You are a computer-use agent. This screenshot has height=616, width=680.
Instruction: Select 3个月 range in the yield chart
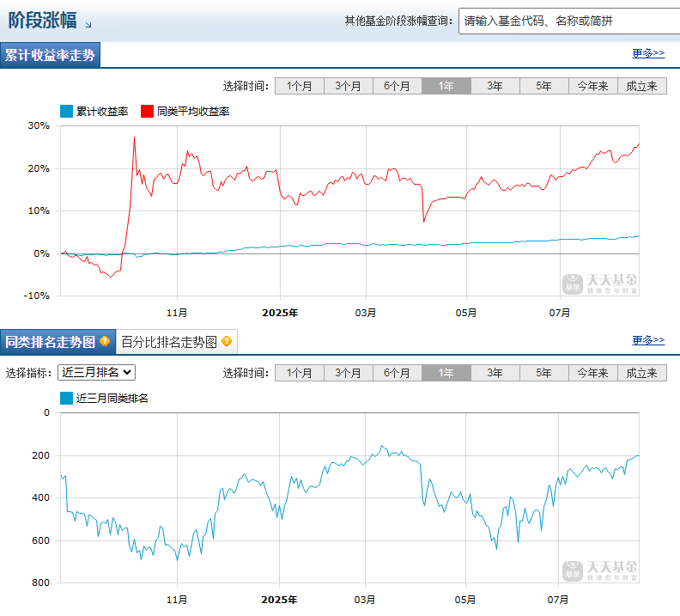[349, 86]
